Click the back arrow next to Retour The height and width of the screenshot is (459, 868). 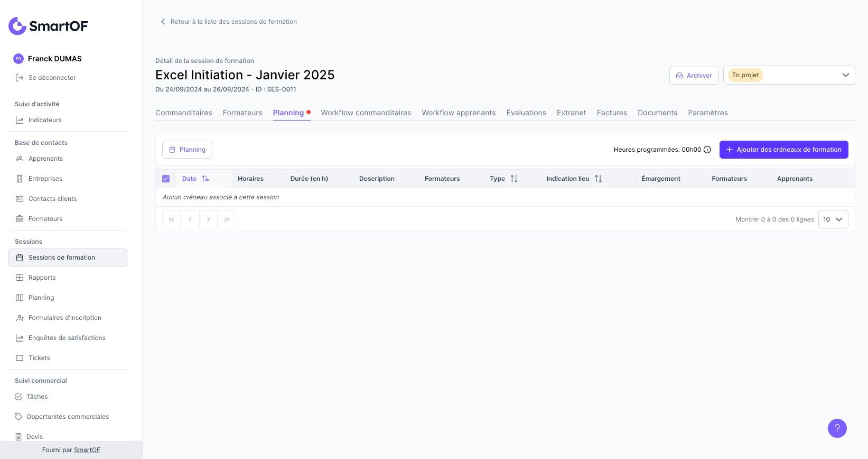pyautogui.click(x=163, y=22)
